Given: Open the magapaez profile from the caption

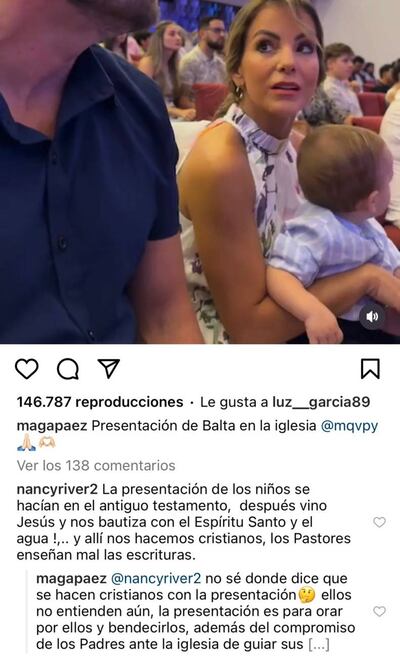Looking at the screenshot, I should (x=52, y=426).
